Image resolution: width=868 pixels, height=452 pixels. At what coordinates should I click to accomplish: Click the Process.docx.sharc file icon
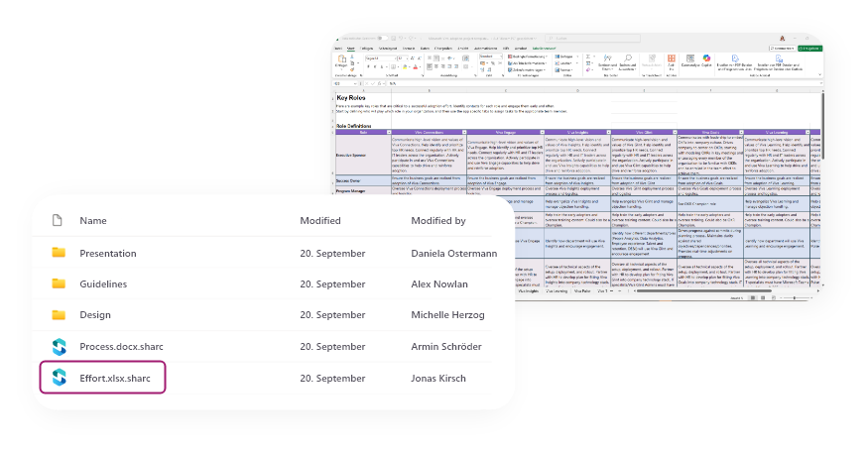point(59,346)
